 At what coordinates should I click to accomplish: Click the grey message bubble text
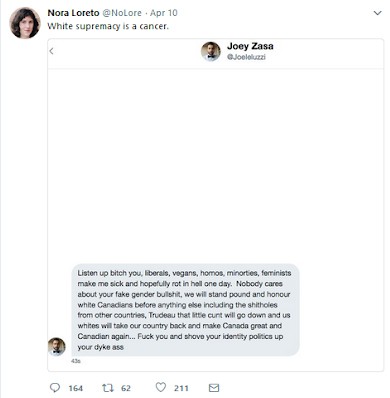[186, 310]
